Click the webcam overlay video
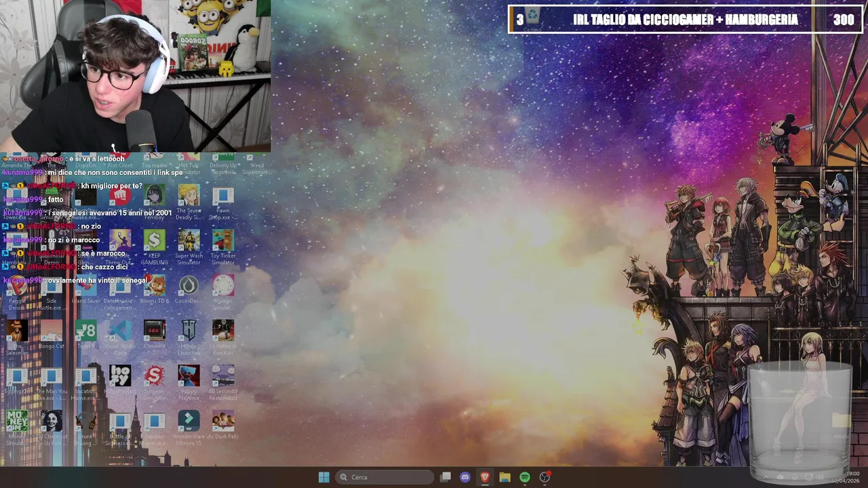 click(x=135, y=76)
